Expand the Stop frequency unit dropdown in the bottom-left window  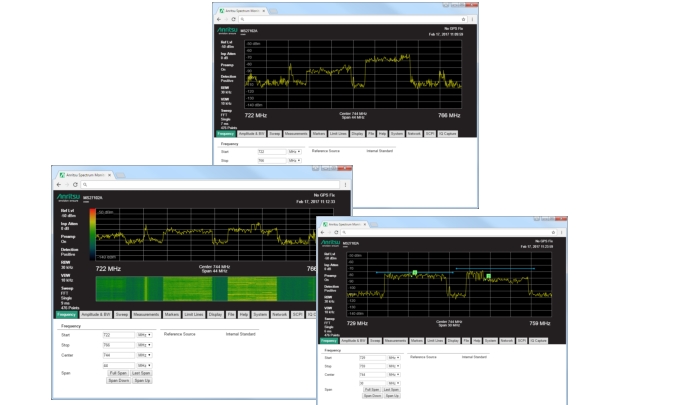144,345
